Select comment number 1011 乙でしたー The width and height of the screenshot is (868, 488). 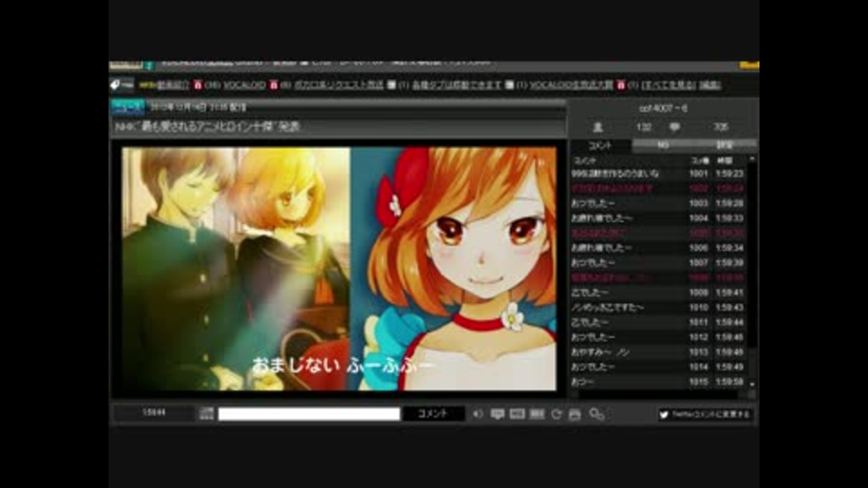tap(658, 322)
